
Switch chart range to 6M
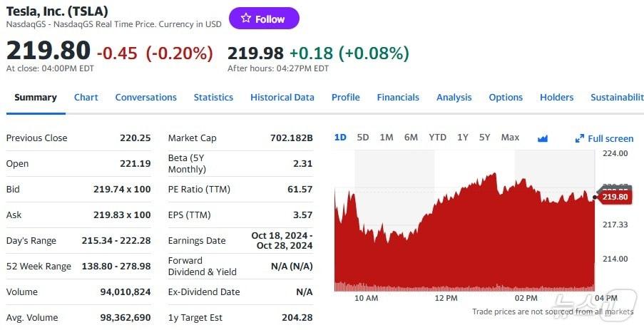(x=411, y=138)
